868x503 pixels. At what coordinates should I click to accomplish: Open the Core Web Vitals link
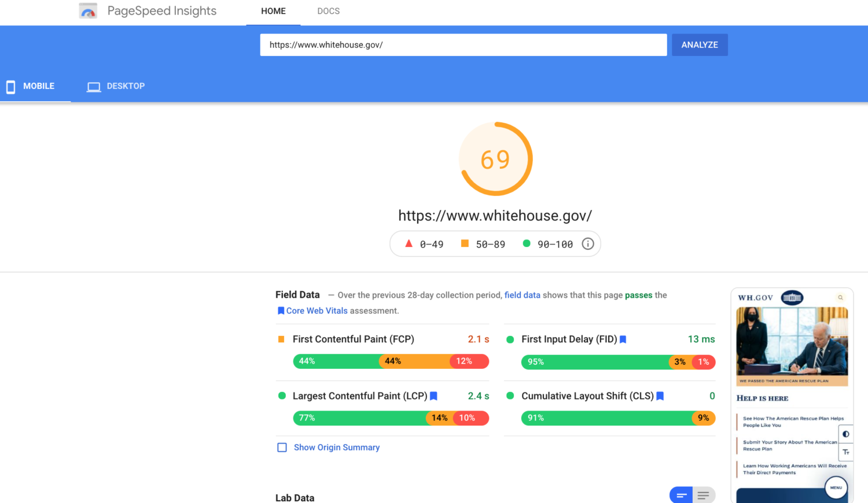[317, 310]
